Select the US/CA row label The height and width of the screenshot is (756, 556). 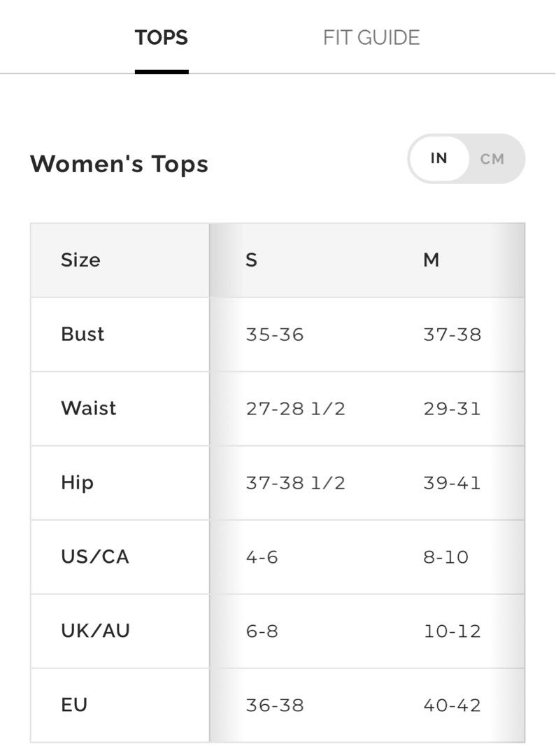click(x=95, y=557)
